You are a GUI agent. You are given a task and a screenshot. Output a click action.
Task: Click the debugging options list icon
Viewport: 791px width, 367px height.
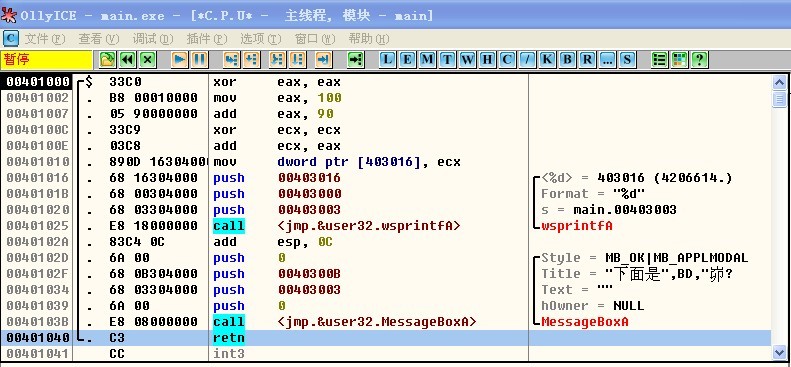click(659, 60)
